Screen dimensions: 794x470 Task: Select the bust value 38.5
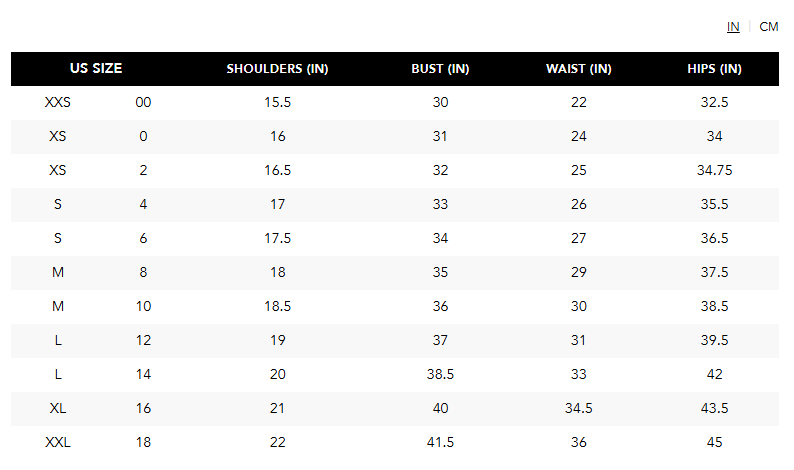440,374
